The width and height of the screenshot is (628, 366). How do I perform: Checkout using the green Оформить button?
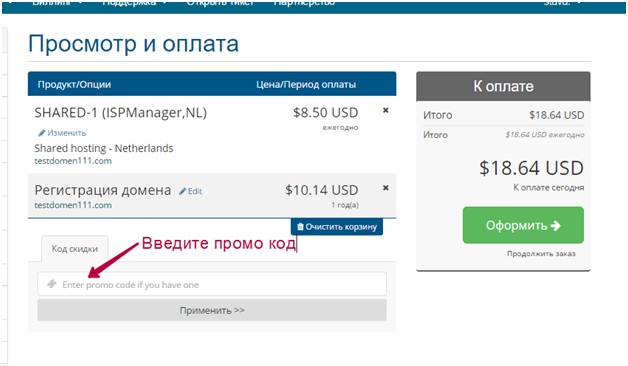(523, 225)
